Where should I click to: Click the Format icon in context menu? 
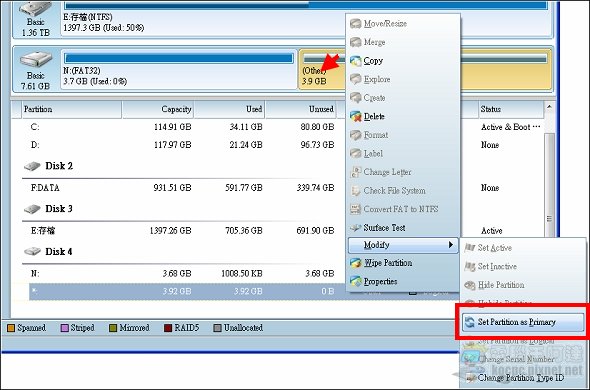coord(356,135)
